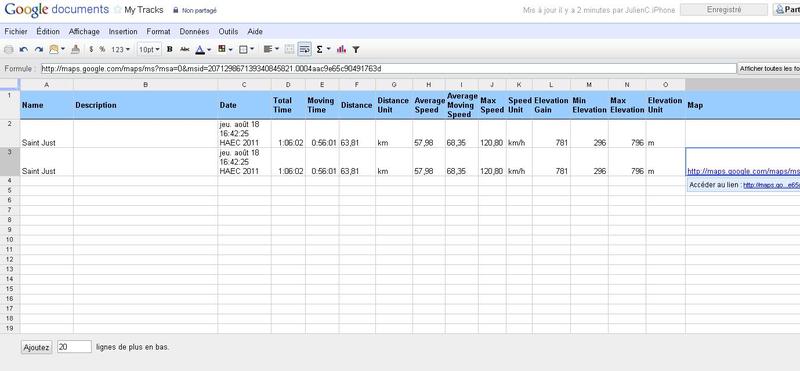Toggle strikethrough formatting
Screen dimensions: 800x371
185,50
